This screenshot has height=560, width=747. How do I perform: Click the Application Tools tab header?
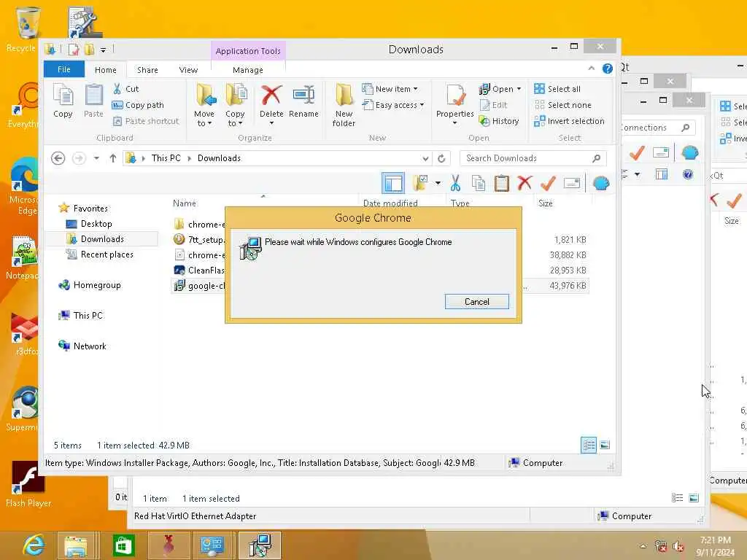click(x=248, y=51)
